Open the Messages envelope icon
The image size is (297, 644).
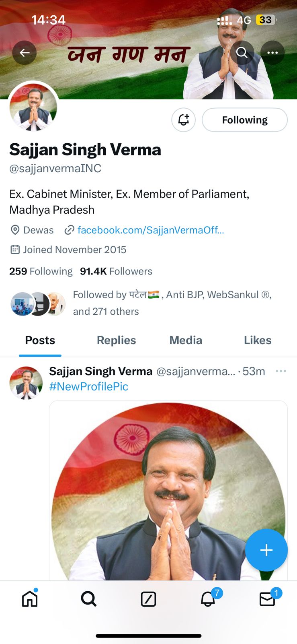(x=267, y=599)
